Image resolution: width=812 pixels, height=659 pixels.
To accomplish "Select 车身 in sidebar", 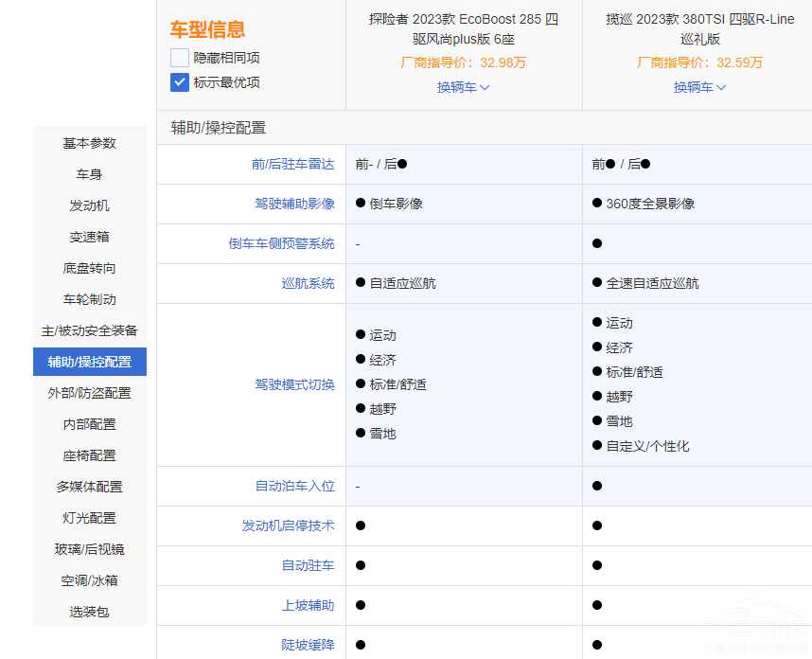I will pos(90,174).
